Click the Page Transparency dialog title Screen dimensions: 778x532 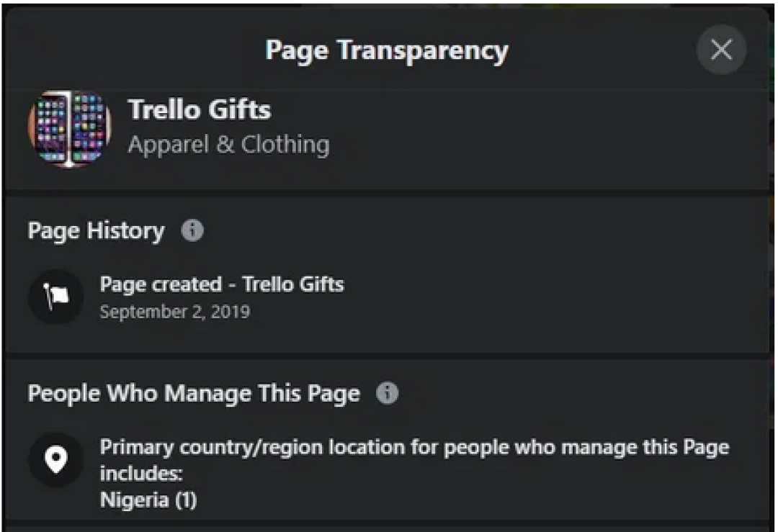tap(387, 50)
